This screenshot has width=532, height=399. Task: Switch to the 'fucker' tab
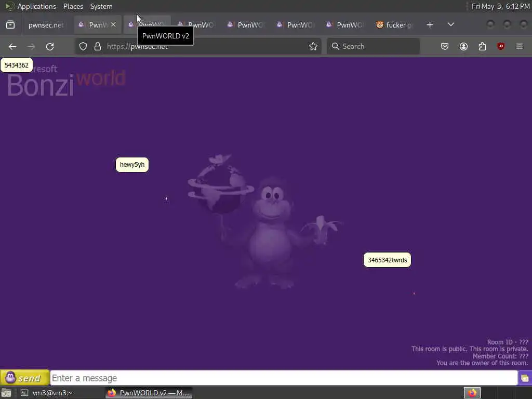click(395, 25)
